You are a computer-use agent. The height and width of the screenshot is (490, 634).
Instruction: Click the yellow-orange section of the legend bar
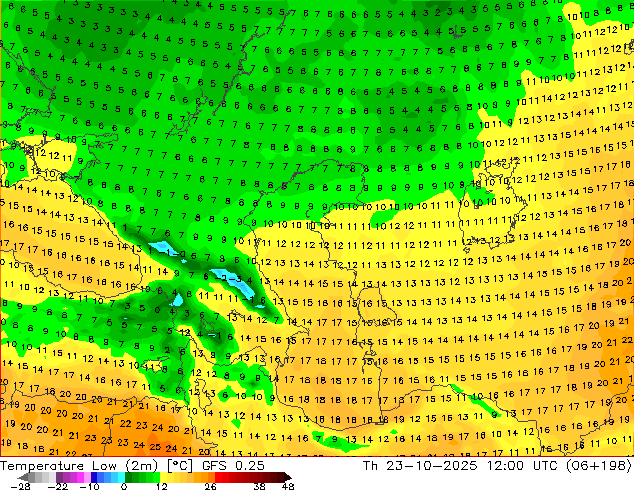(x=188, y=477)
